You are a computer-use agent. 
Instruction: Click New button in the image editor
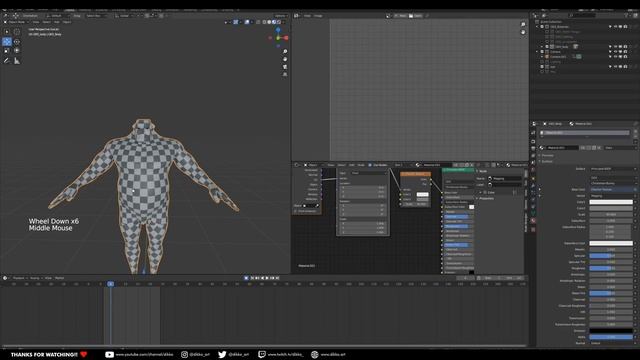401,16
